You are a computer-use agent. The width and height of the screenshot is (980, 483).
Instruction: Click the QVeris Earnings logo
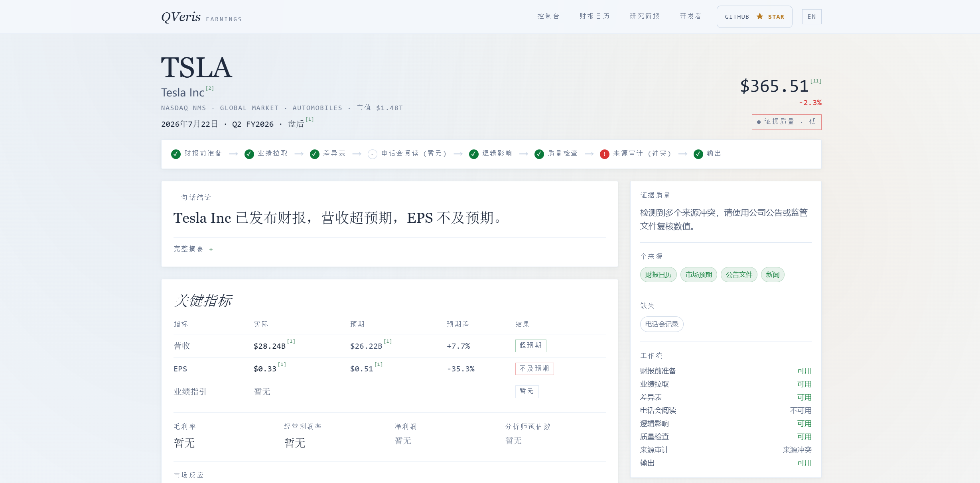pos(201,17)
